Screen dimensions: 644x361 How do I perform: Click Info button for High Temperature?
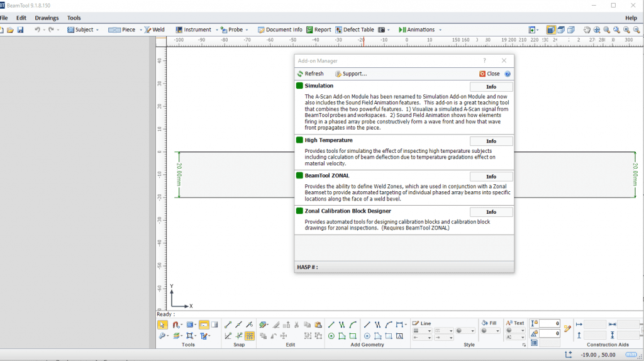point(491,141)
